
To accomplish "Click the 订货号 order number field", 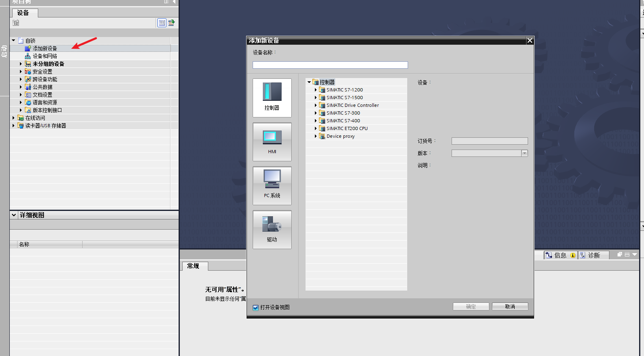I will (x=489, y=141).
